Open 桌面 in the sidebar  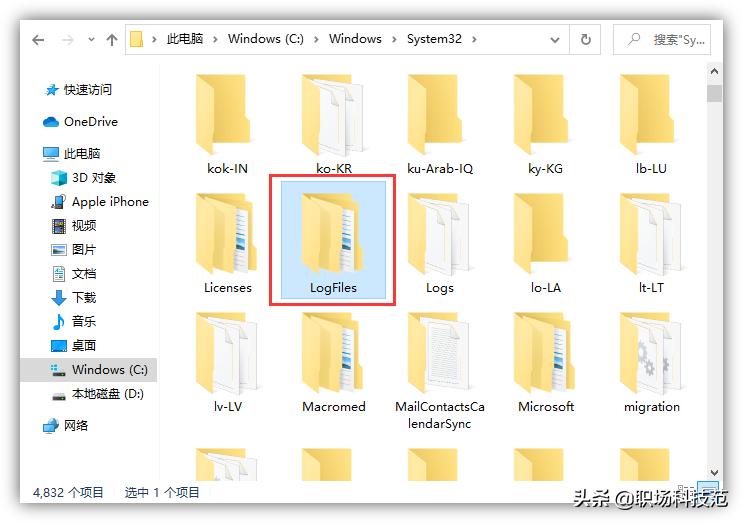click(x=74, y=345)
